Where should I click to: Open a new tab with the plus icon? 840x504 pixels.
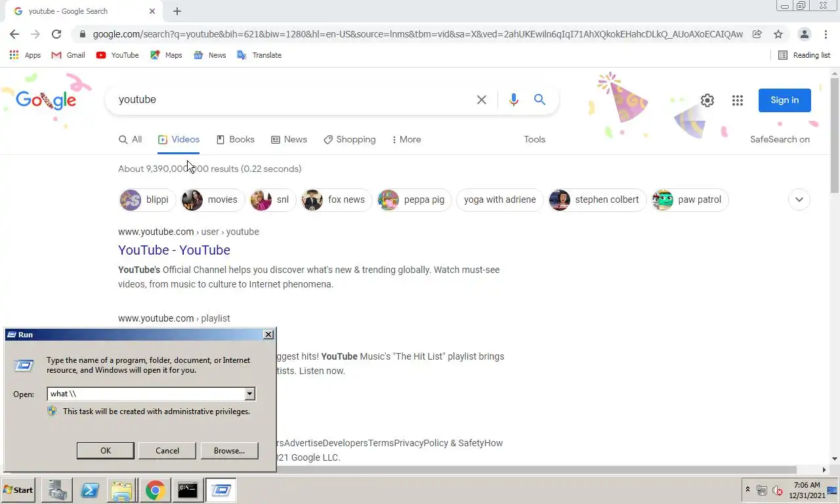pos(177,11)
